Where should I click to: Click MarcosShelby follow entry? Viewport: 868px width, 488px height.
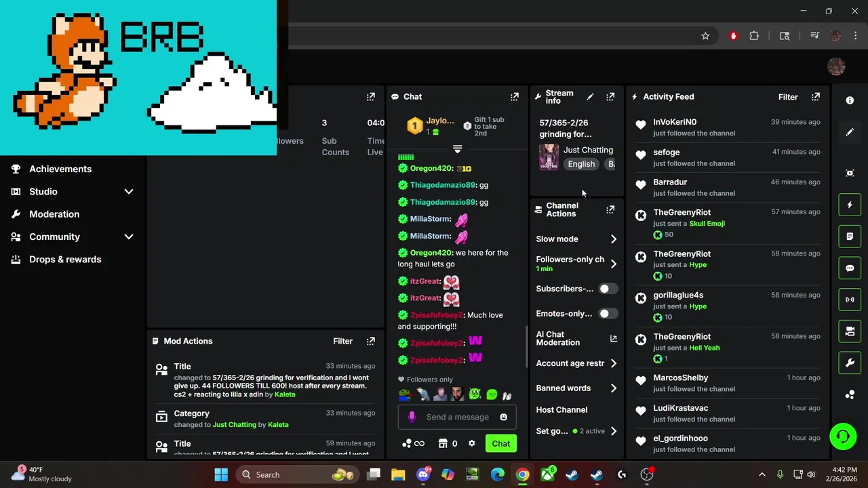tap(727, 383)
